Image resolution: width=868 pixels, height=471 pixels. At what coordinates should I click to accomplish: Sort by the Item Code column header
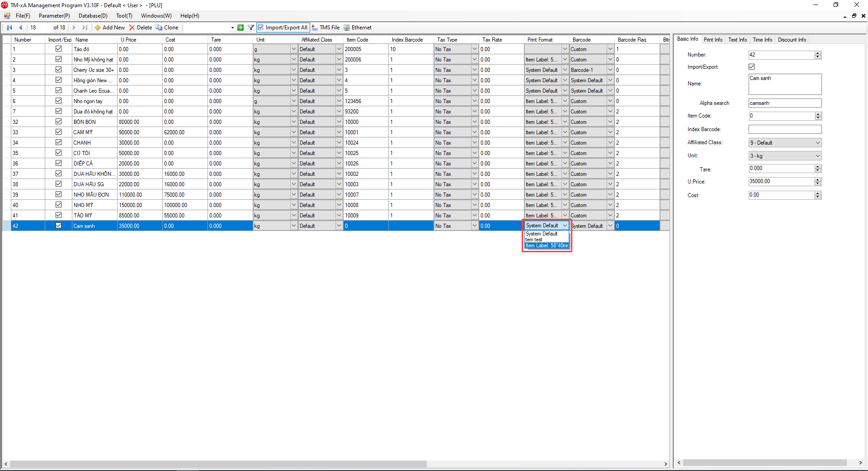pyautogui.click(x=366, y=40)
